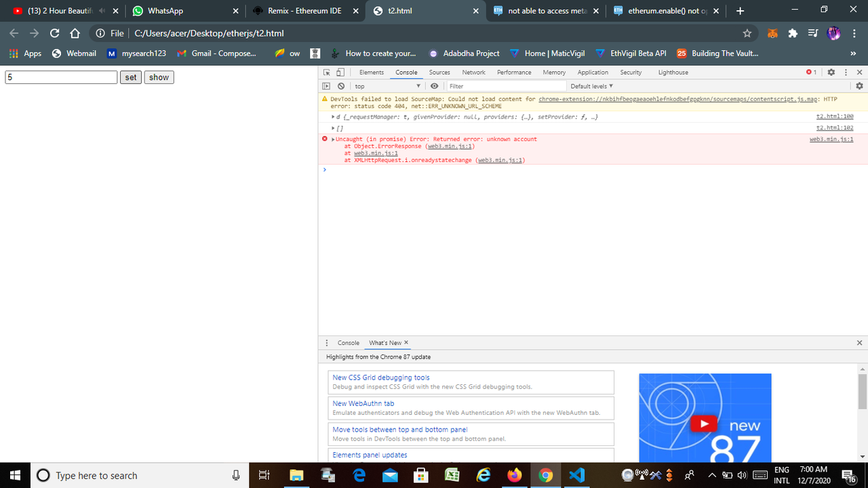
Task: Click the red error count badge
Action: click(x=810, y=72)
